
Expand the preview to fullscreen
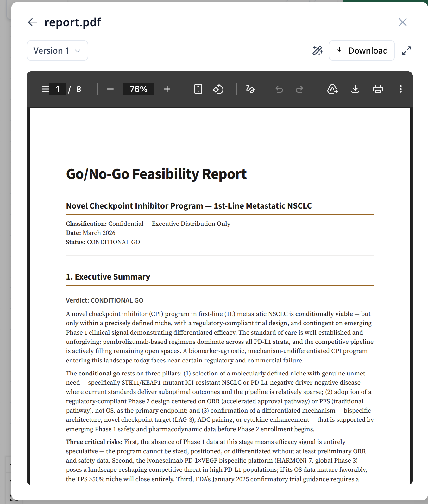(406, 51)
